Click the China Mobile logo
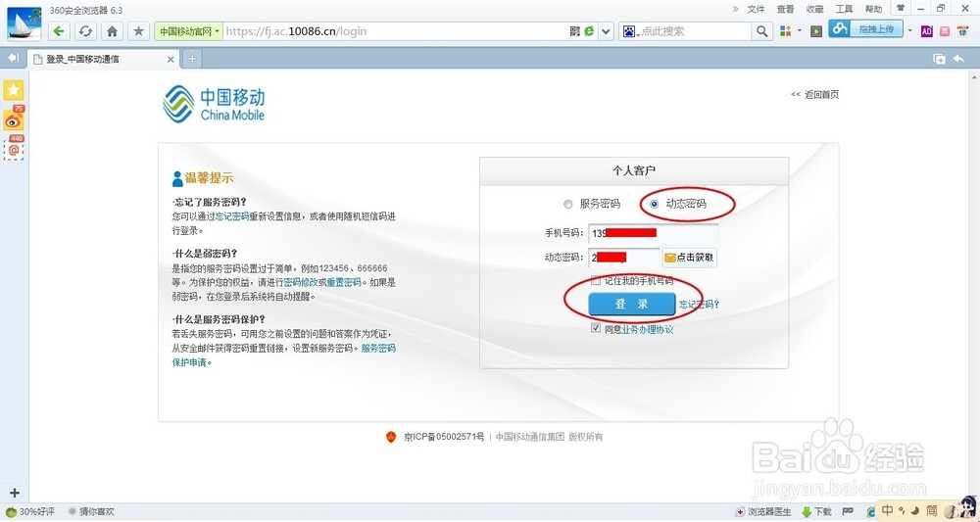980x522 pixels. pos(214,104)
